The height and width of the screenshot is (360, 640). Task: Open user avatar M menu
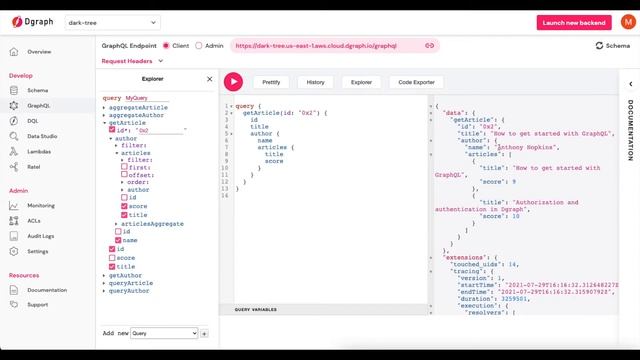pos(628,22)
